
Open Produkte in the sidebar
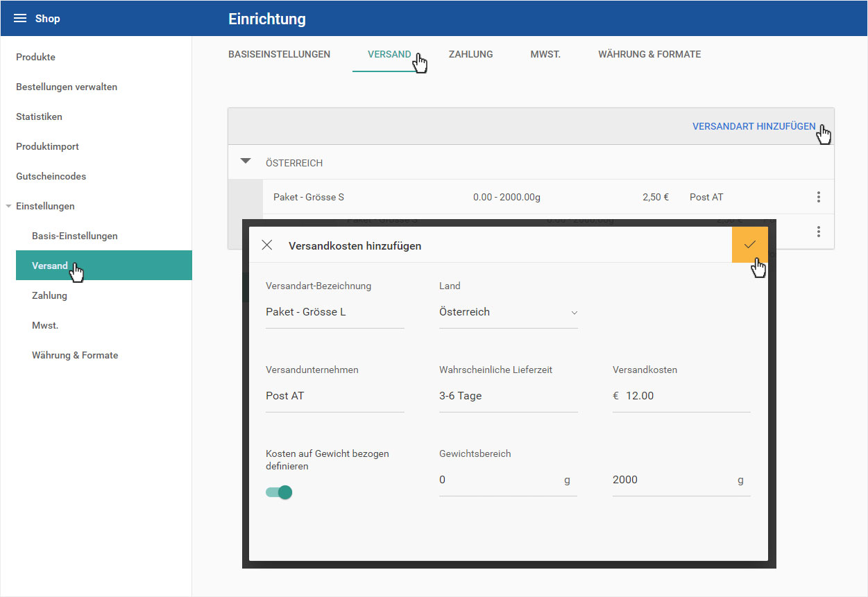tap(35, 57)
